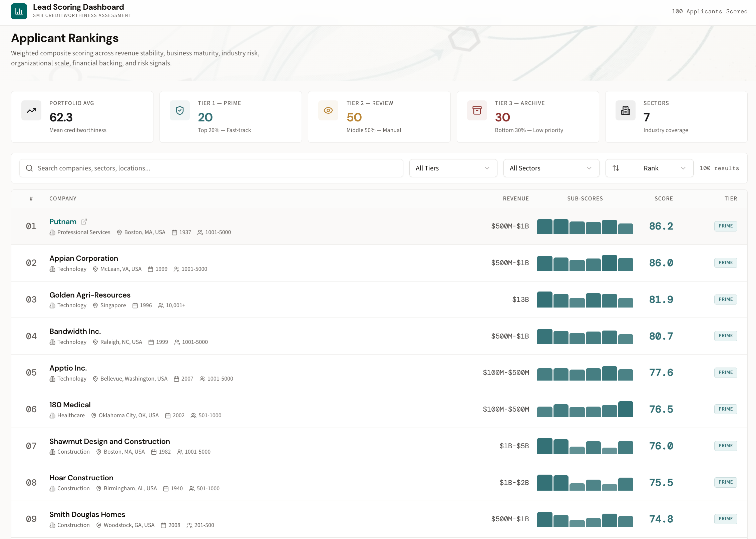756x539 pixels.
Task: Click the PRIME badge for Smith Douglas Homes
Action: [x=726, y=519]
